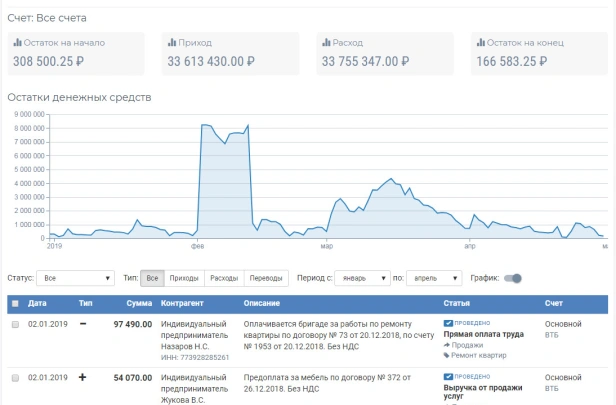Click bar-chart icon next to Приход

pos(172,42)
